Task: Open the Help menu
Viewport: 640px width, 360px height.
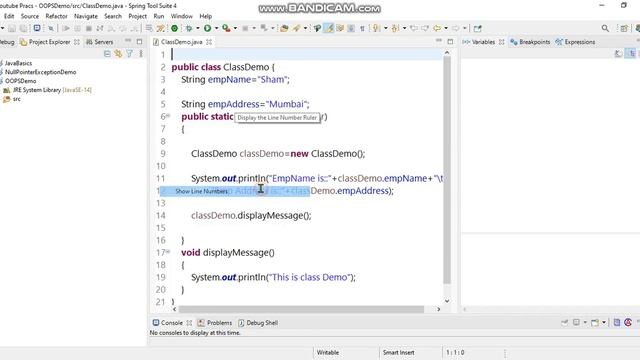Action: (206, 16)
